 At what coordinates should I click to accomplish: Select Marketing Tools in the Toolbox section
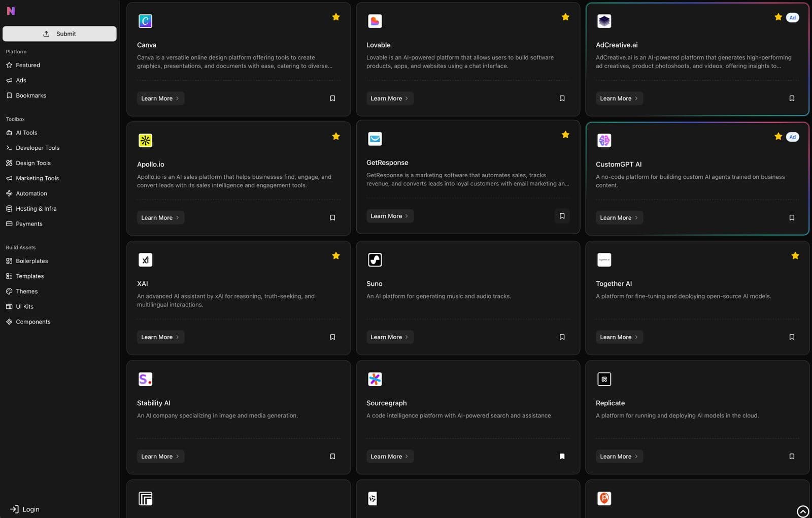coord(37,178)
